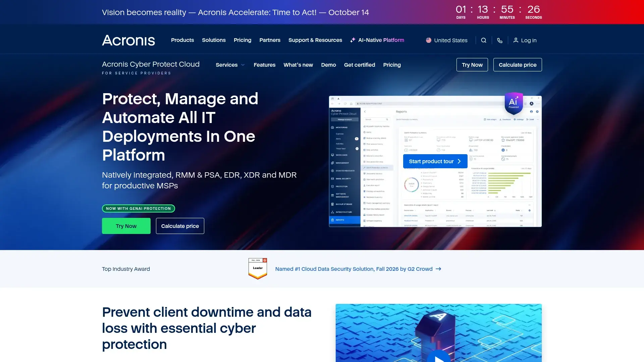Click the green Try Now hero button

tap(126, 226)
